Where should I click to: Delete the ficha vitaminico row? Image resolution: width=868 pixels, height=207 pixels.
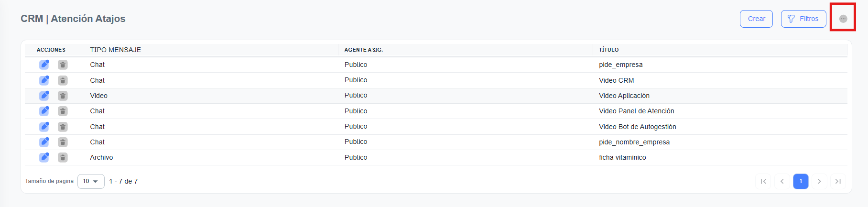coord(63,157)
